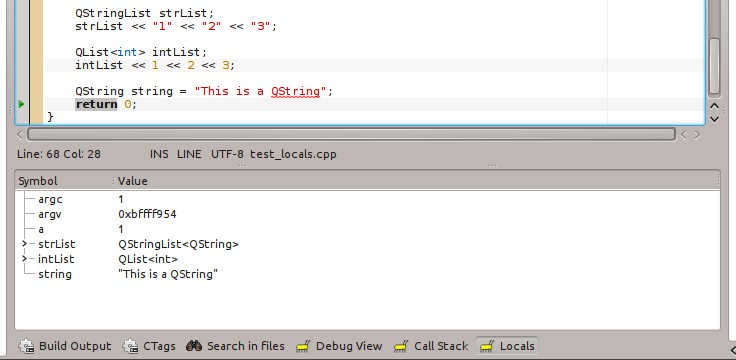Click the value 0xbffff954

pos(147,214)
